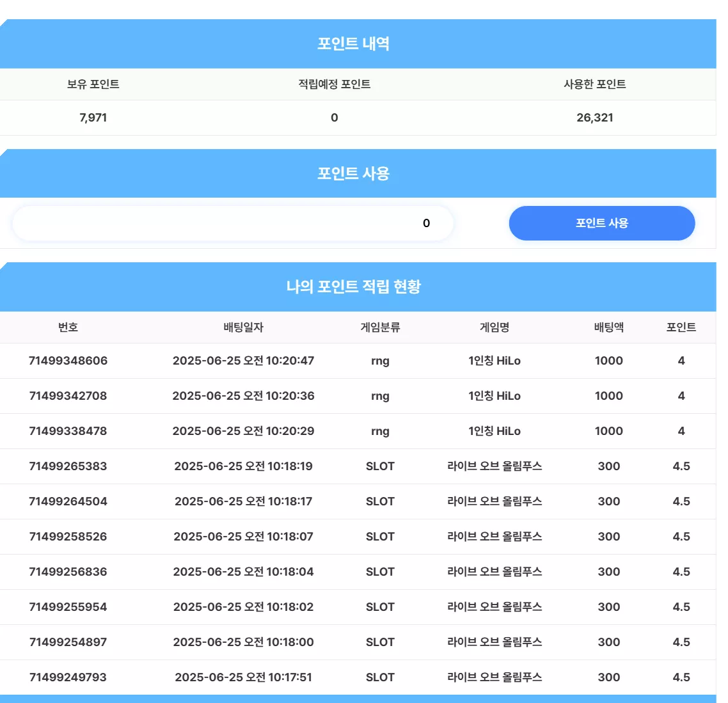Viewport: 728px width, 703px height.
Task: Click bet number 71499255954
Action: coord(68,607)
